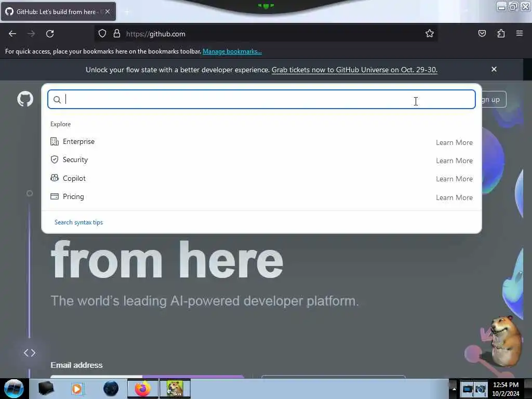The height and width of the screenshot is (399, 532).
Task: Click the taskbar clock showing 12:54 PM
Action: (506, 389)
